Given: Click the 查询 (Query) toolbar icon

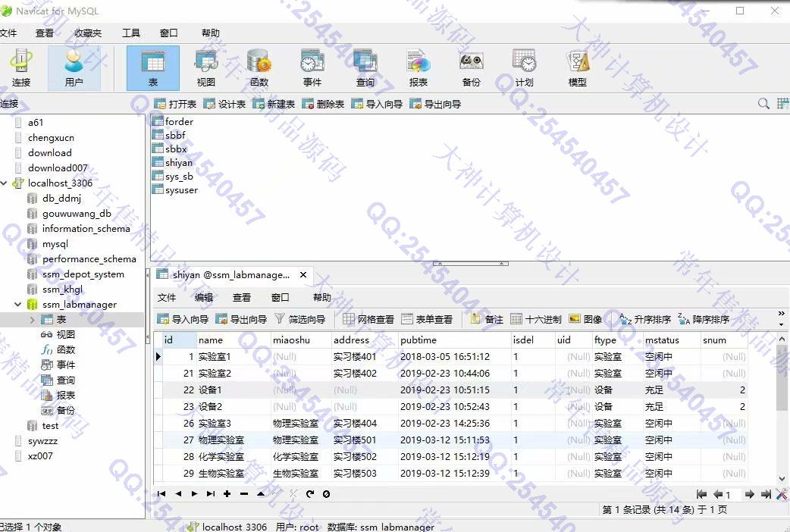Looking at the screenshot, I should (x=365, y=67).
